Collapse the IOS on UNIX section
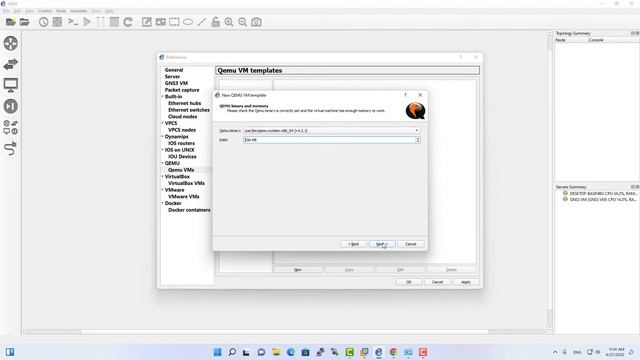This screenshot has width=640, height=360. tap(162, 150)
